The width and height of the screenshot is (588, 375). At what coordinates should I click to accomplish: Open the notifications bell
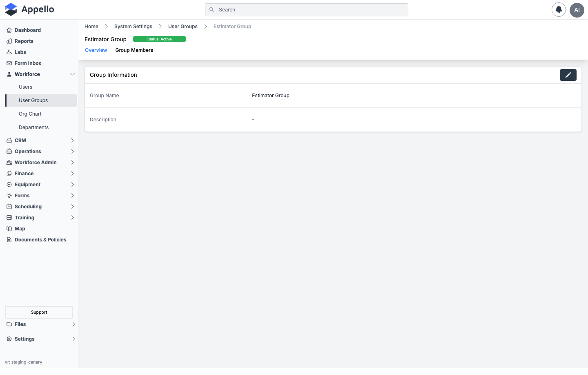point(559,10)
